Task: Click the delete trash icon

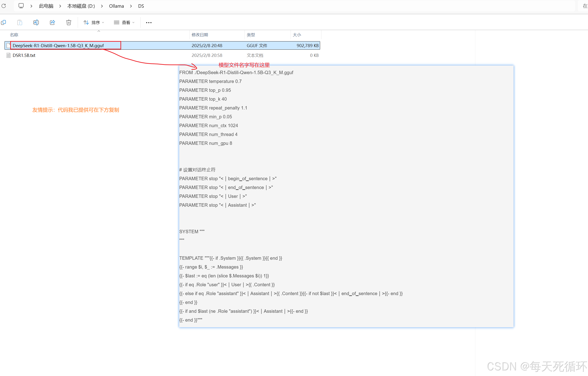Action: coord(69,22)
